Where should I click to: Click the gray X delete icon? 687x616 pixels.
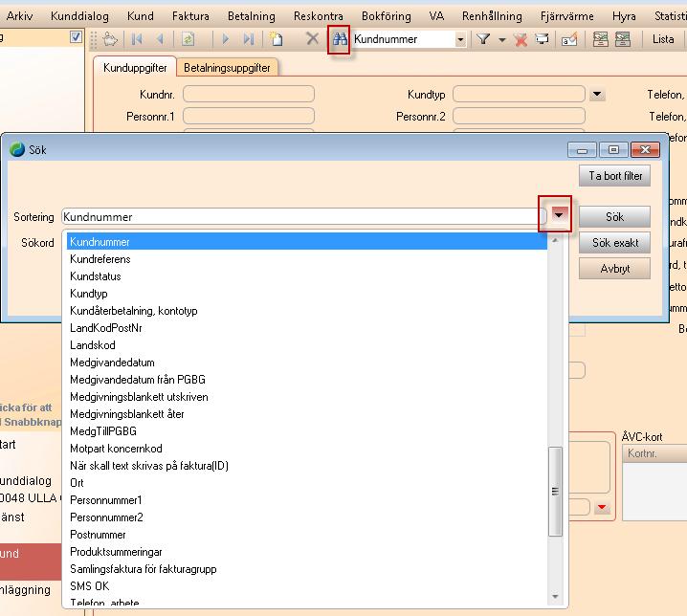pyautogui.click(x=312, y=38)
